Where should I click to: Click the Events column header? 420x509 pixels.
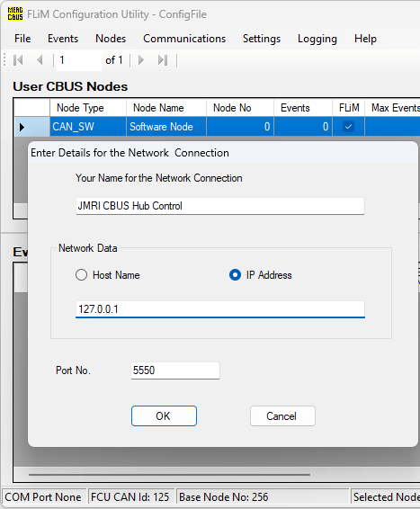[303, 107]
